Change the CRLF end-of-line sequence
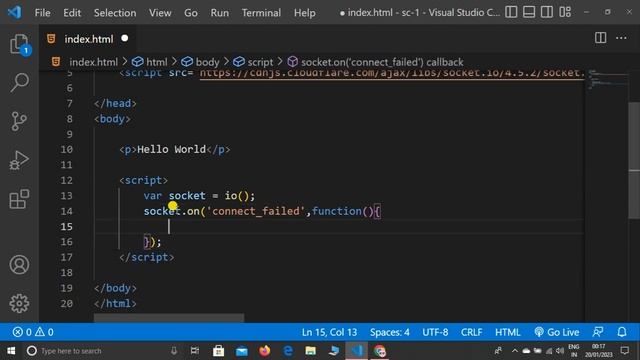The width and height of the screenshot is (640, 360). [471, 332]
